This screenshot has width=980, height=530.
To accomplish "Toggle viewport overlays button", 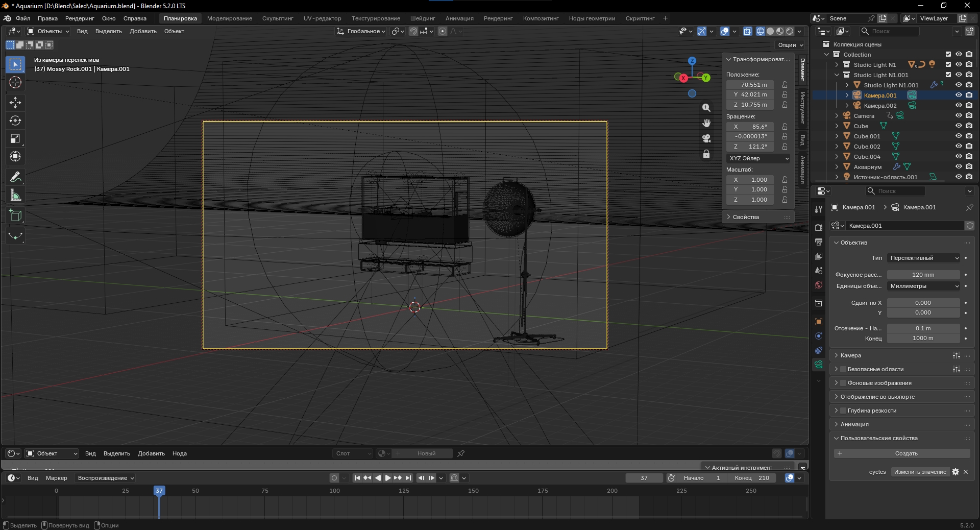I will click(x=725, y=31).
